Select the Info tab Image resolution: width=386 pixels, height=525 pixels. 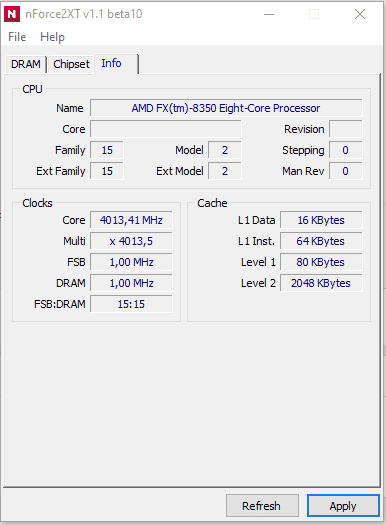coord(115,63)
